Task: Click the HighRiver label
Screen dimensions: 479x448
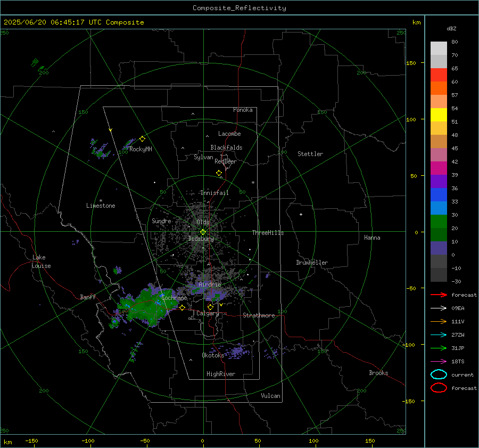Action: [x=221, y=374]
